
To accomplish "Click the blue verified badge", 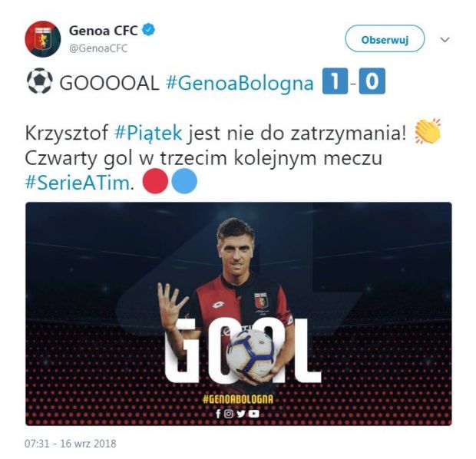I will pos(149,30).
